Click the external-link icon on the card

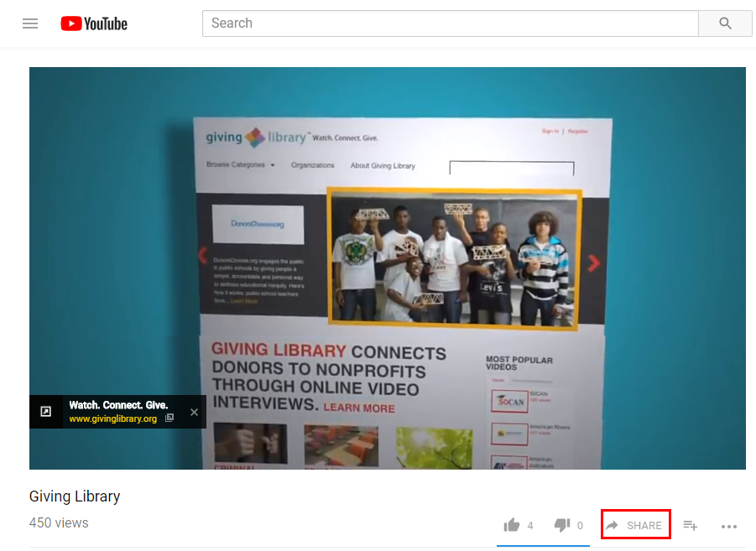(x=46, y=411)
